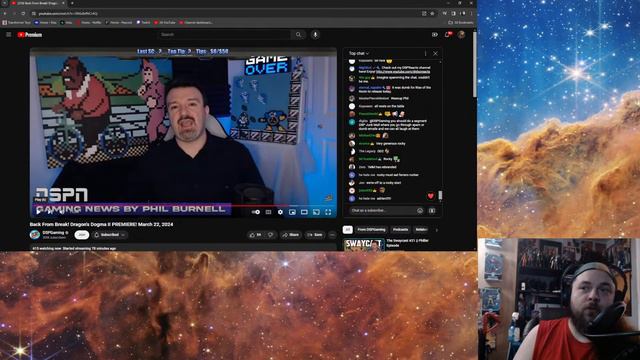The image size is (640, 360).
Task: Open the emoji picker in chat input
Action: [420, 211]
